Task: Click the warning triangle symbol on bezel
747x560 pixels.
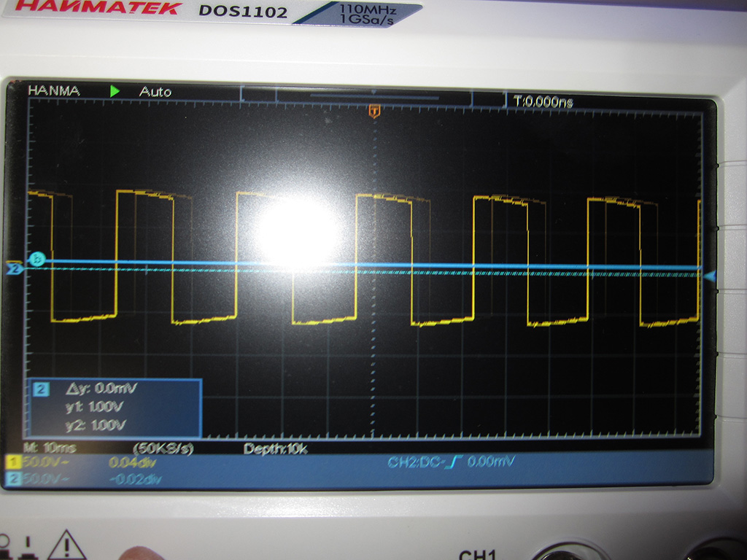Action: [x=66, y=545]
